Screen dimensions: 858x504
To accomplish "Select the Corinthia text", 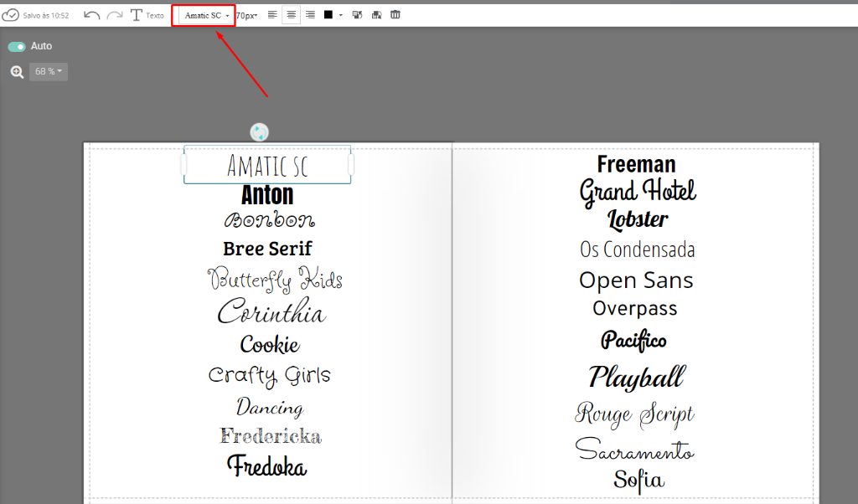I will (x=271, y=311).
